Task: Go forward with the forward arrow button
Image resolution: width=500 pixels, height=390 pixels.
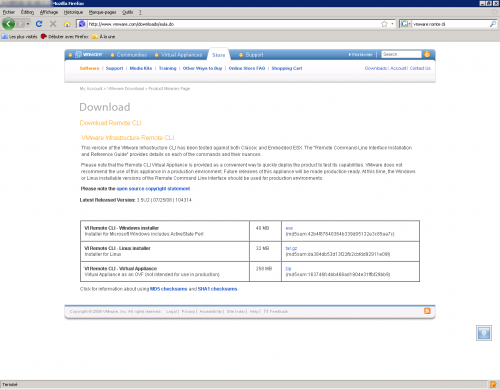Action: (20, 24)
